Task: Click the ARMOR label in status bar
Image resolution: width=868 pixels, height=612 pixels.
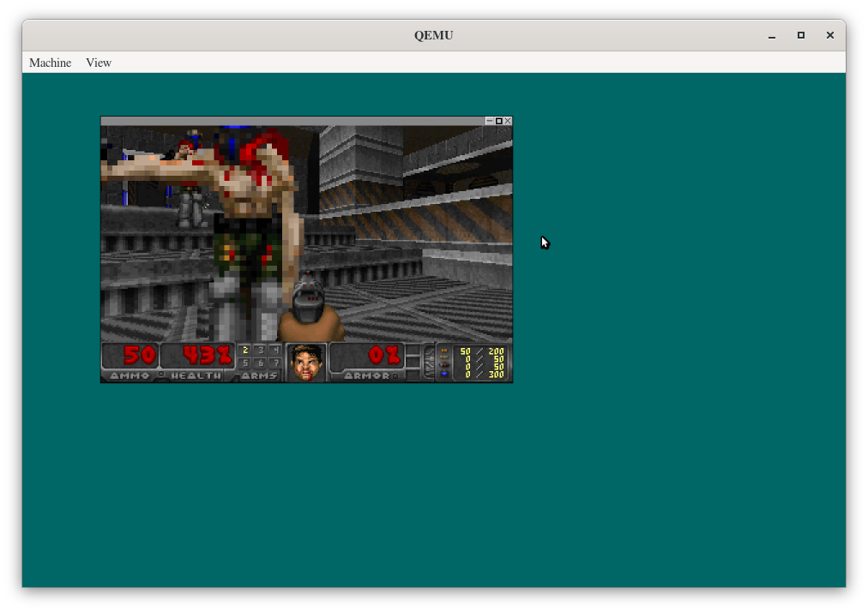Action: pyautogui.click(x=366, y=375)
